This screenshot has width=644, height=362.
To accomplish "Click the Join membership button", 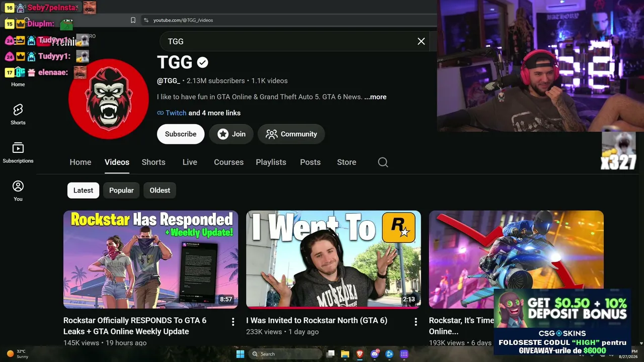I will click(231, 134).
